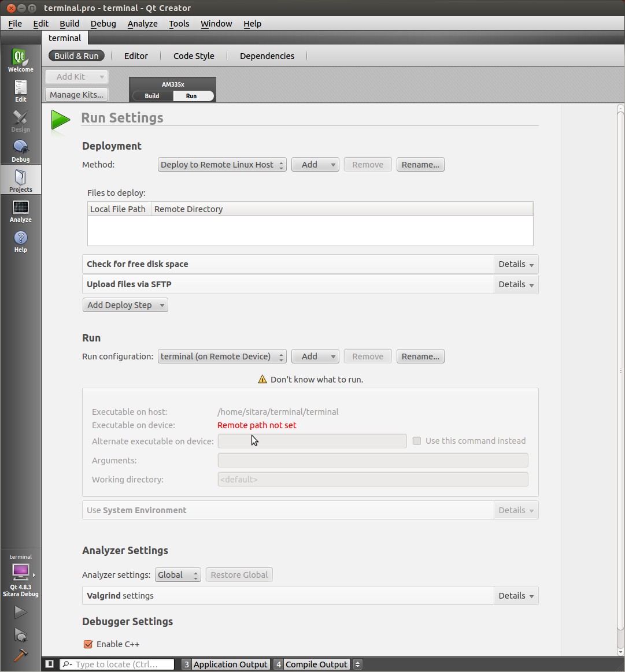625x672 pixels.
Task: Uncheck the Enable C++ checkbox
Action: click(88, 644)
